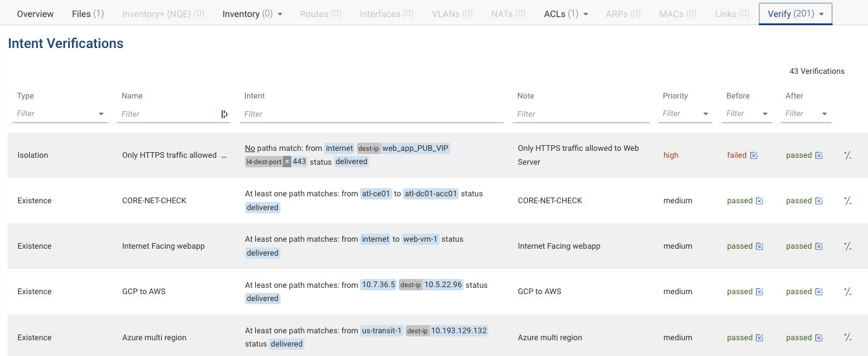
Task: Expand the Before status filter dropdown
Action: click(x=765, y=114)
